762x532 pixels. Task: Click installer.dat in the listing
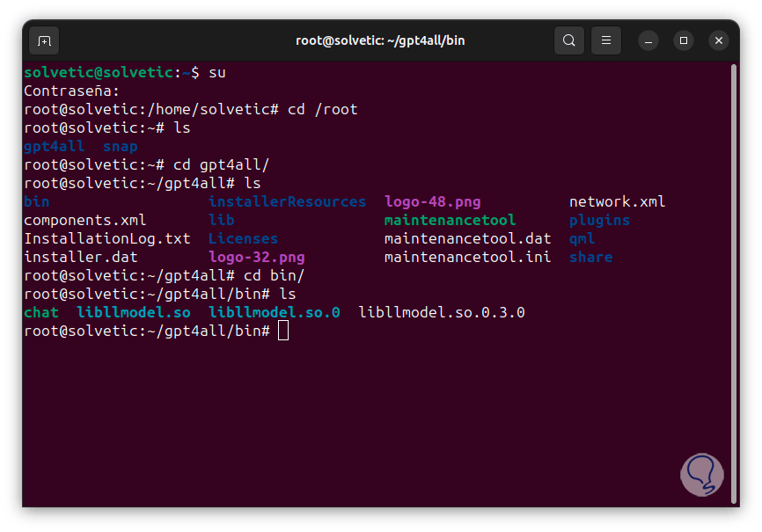tap(81, 257)
